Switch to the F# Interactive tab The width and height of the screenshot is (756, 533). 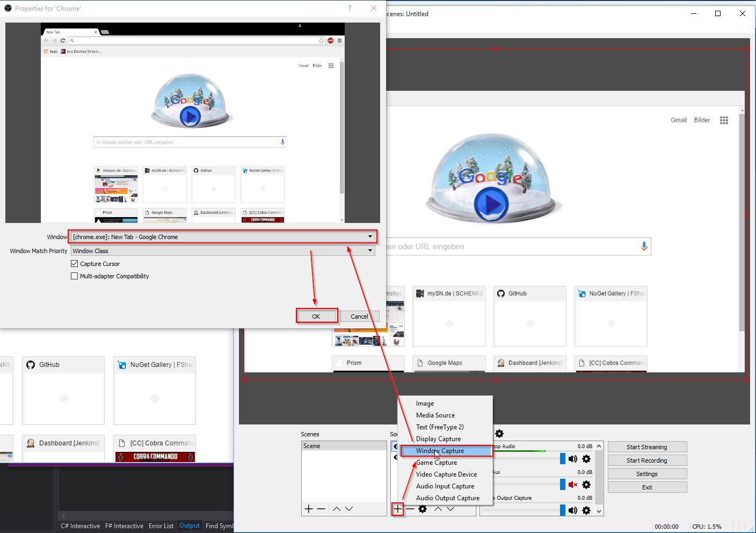[x=124, y=526]
